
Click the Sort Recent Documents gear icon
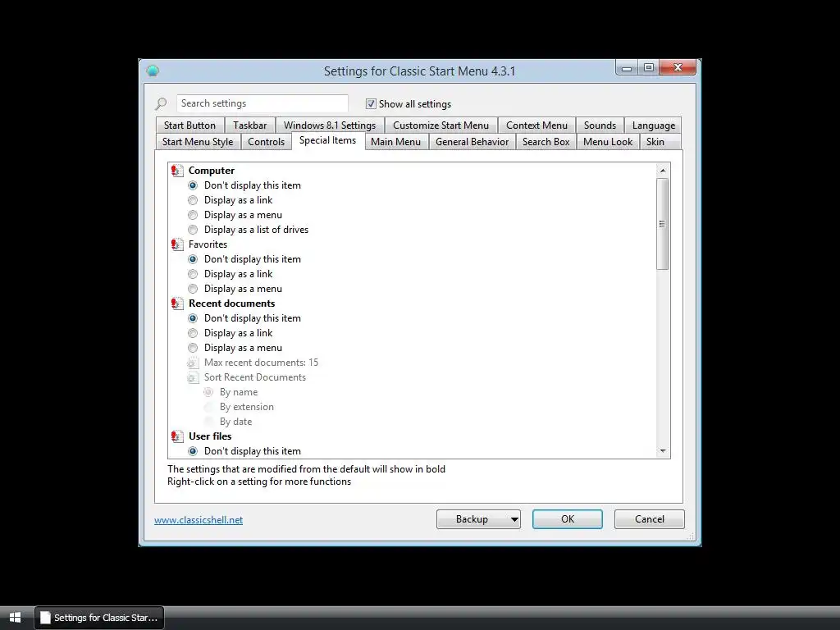tap(193, 377)
